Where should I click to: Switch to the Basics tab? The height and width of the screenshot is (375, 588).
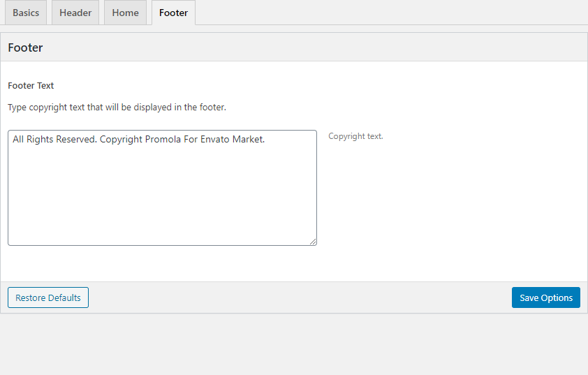26,13
